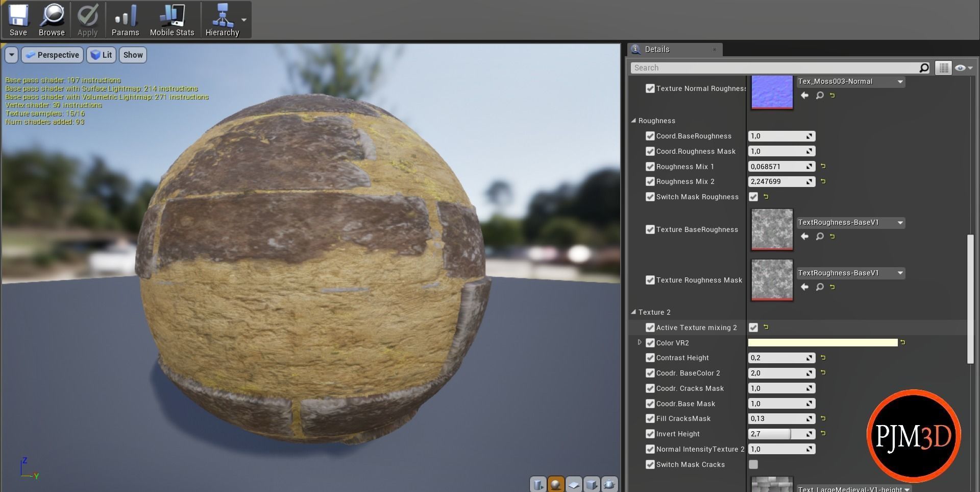Browse to Texture BaseRoughness asset

click(820, 237)
